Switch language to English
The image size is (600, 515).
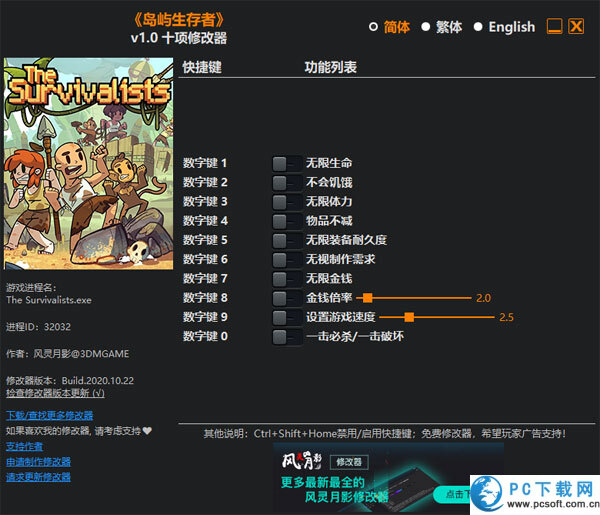(x=478, y=27)
